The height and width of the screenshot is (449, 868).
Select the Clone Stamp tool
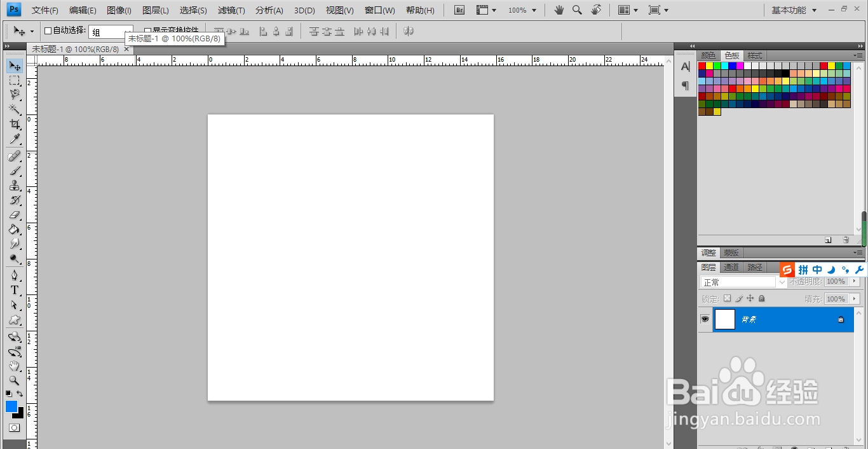[15, 186]
